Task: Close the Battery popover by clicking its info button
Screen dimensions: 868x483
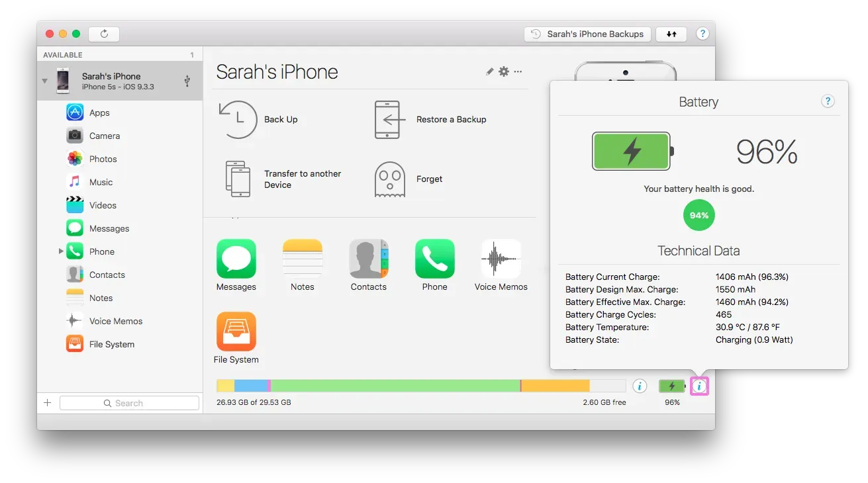Action: click(x=700, y=386)
